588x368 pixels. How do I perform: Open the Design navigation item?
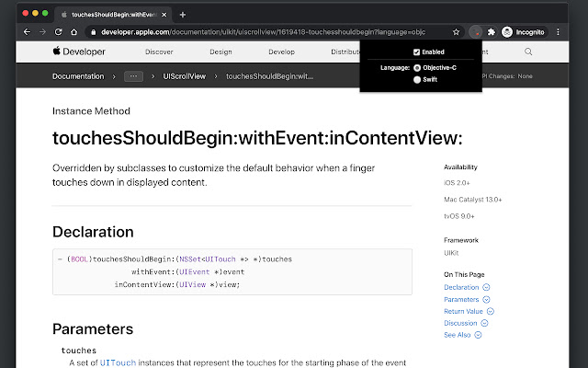[220, 52]
